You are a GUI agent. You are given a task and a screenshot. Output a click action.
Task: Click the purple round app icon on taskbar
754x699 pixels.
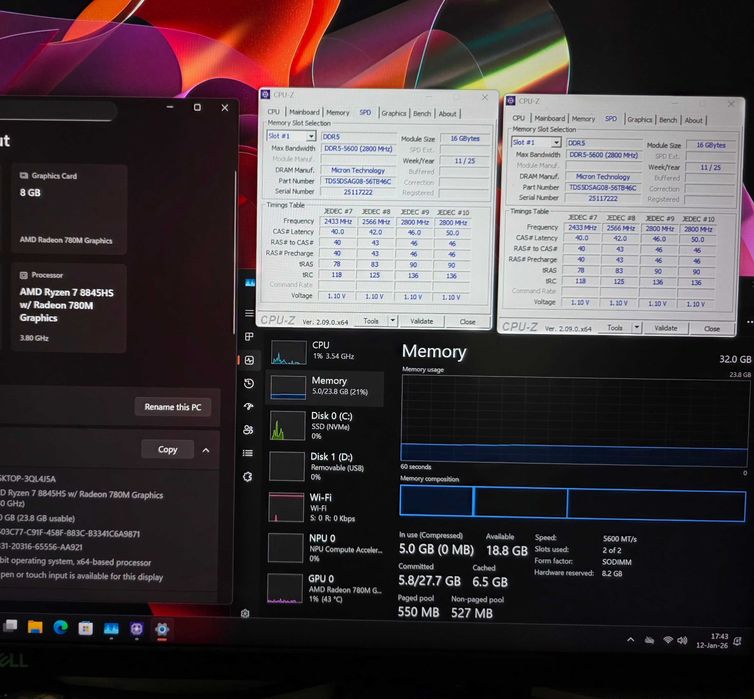coord(137,629)
